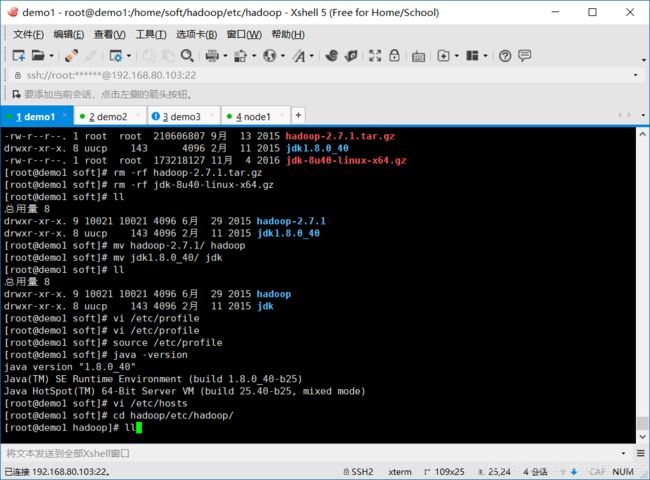
Task: Click the add session arrow icon
Action: (x=16, y=95)
